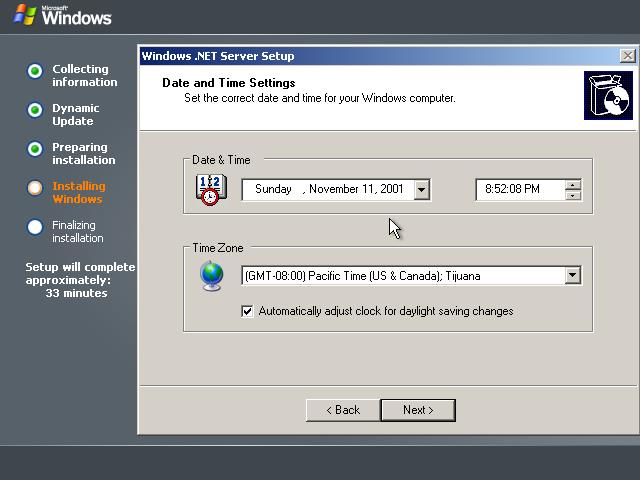Expand the time zone dropdown list
This screenshot has width=640, height=480.
tap(573, 276)
